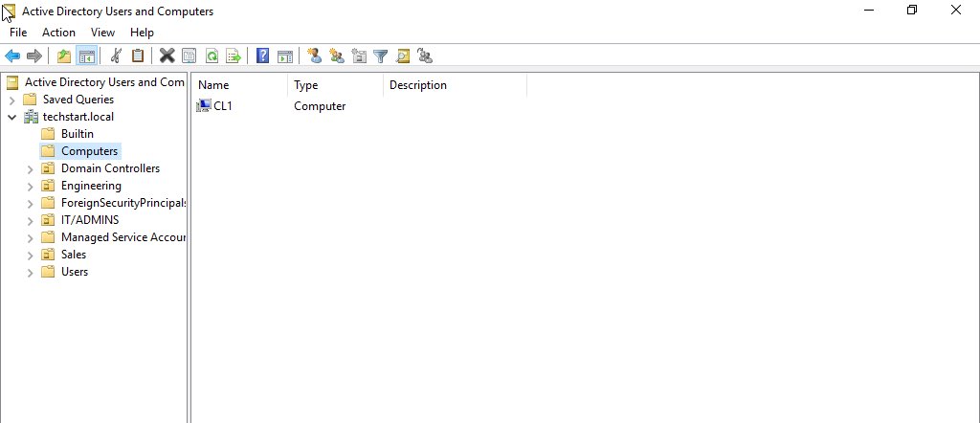Open the Action menu
Screen dimensions: 980x423
58,33
